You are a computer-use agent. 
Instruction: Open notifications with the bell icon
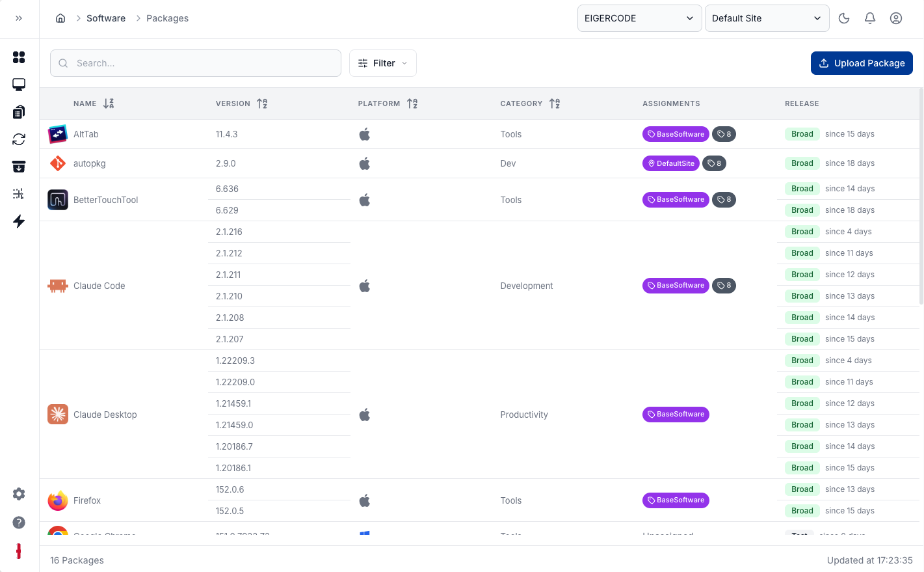pyautogui.click(x=870, y=18)
